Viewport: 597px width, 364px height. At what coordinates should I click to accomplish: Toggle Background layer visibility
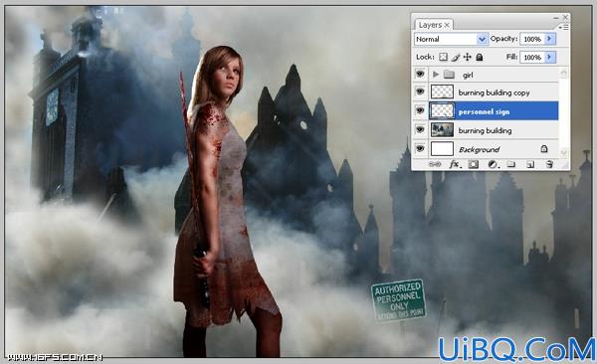click(x=420, y=148)
